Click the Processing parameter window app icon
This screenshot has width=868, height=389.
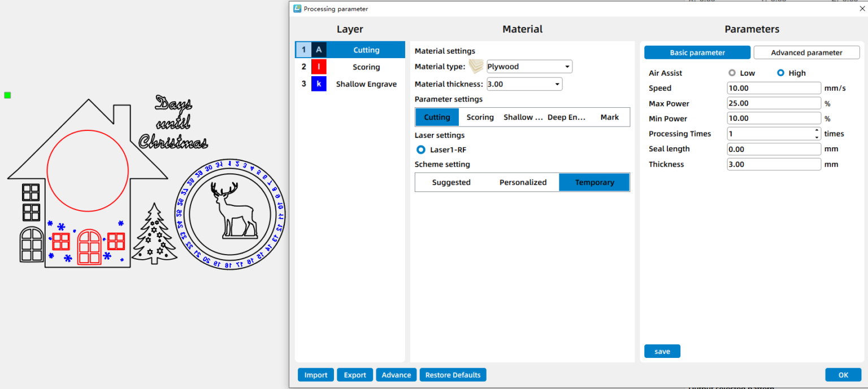(x=297, y=8)
